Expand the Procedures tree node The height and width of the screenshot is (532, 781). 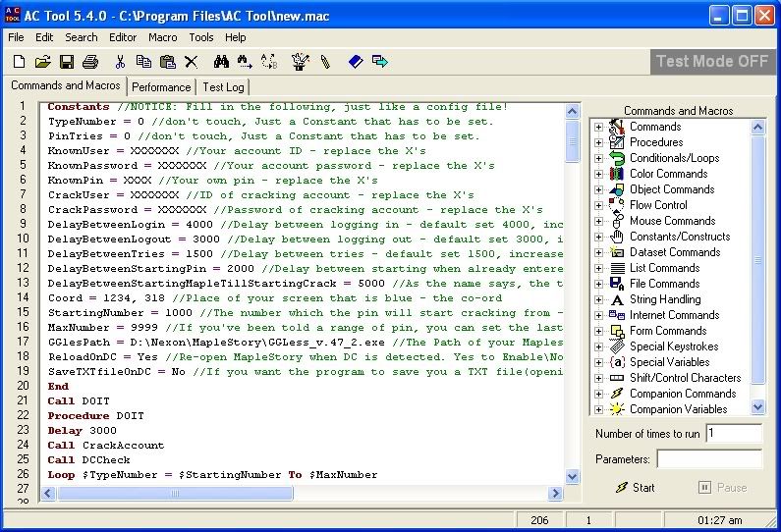click(x=598, y=143)
